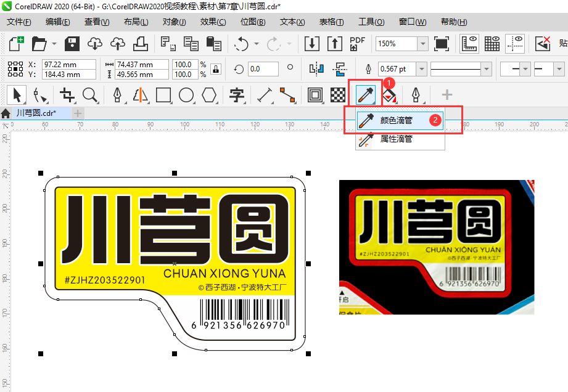The width and height of the screenshot is (568, 392).
Task: Open the 效果 (Effects) menu
Action: (x=213, y=22)
